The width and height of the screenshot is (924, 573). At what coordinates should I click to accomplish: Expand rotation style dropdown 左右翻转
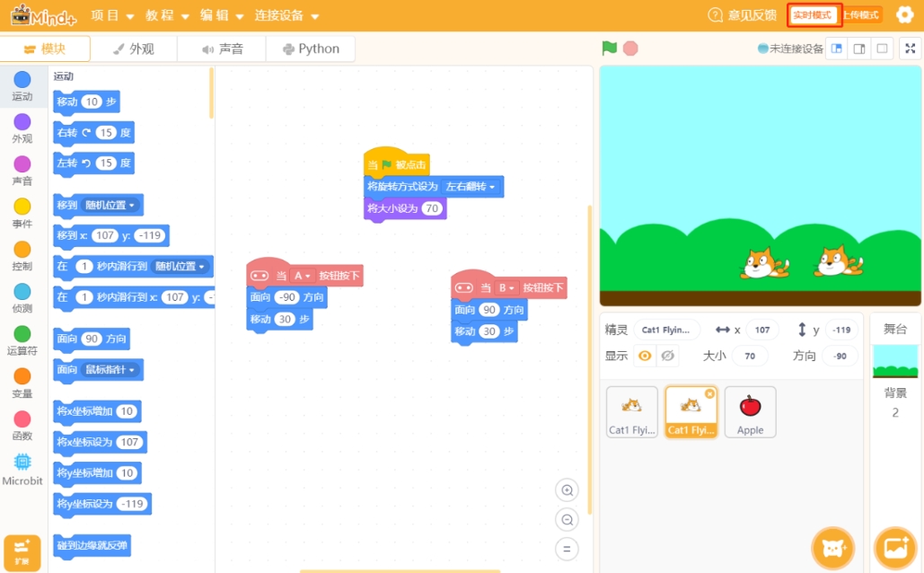[x=471, y=187]
